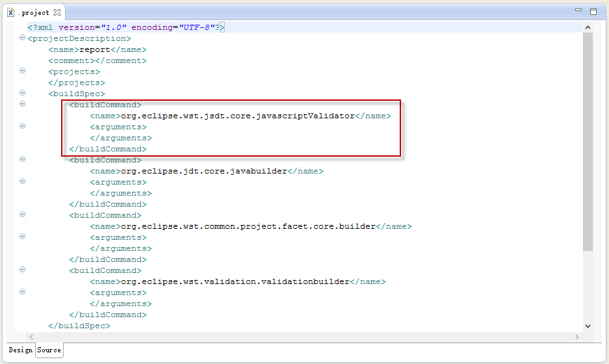
Task: Collapse the arguments block under validationbuilder
Action: click(23, 292)
